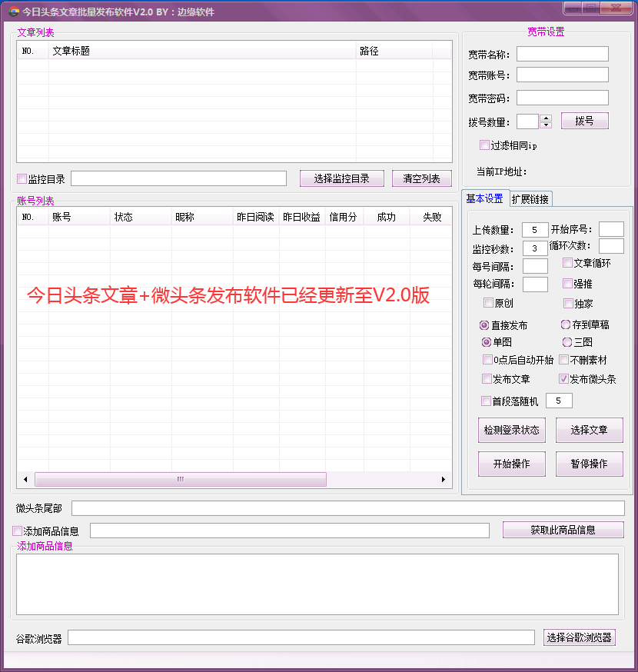Viewport: 638px width, 672px height.
Task: Click the 昨日收益 column header
Action: (x=303, y=218)
